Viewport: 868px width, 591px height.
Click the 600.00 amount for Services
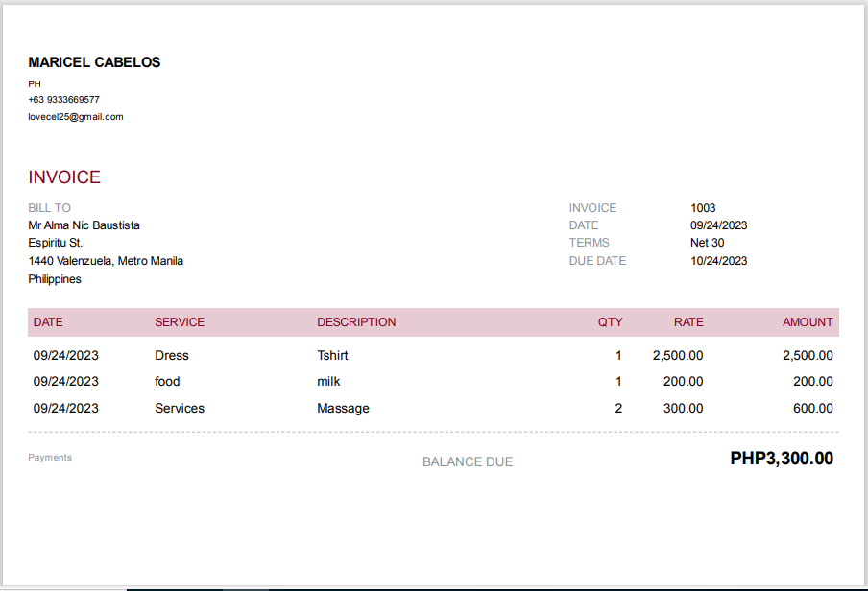pos(812,409)
